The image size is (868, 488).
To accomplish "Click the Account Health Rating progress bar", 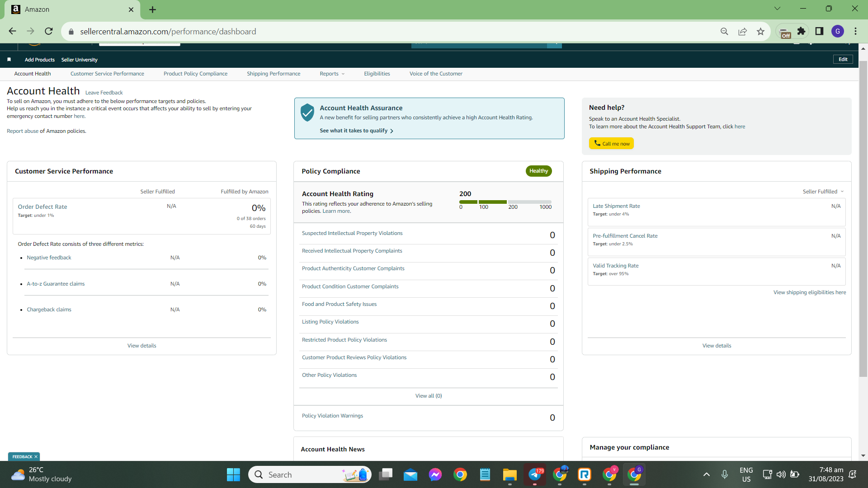I will tap(505, 202).
